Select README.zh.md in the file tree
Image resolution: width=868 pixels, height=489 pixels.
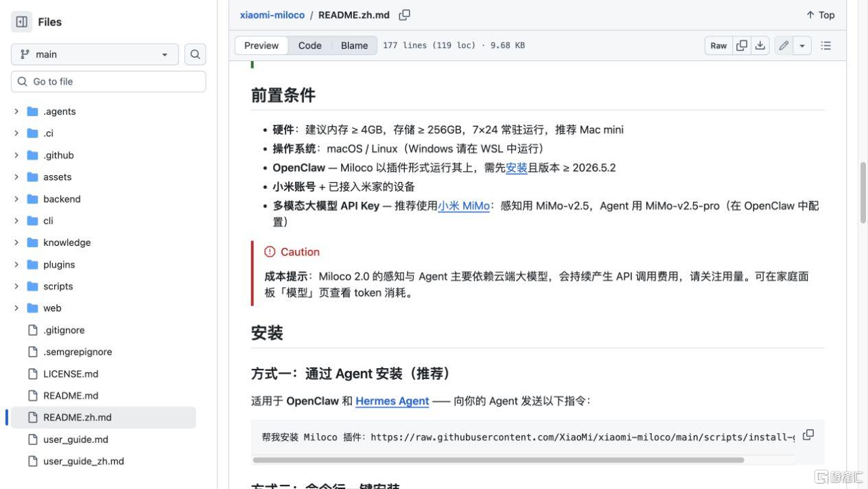click(x=103, y=418)
